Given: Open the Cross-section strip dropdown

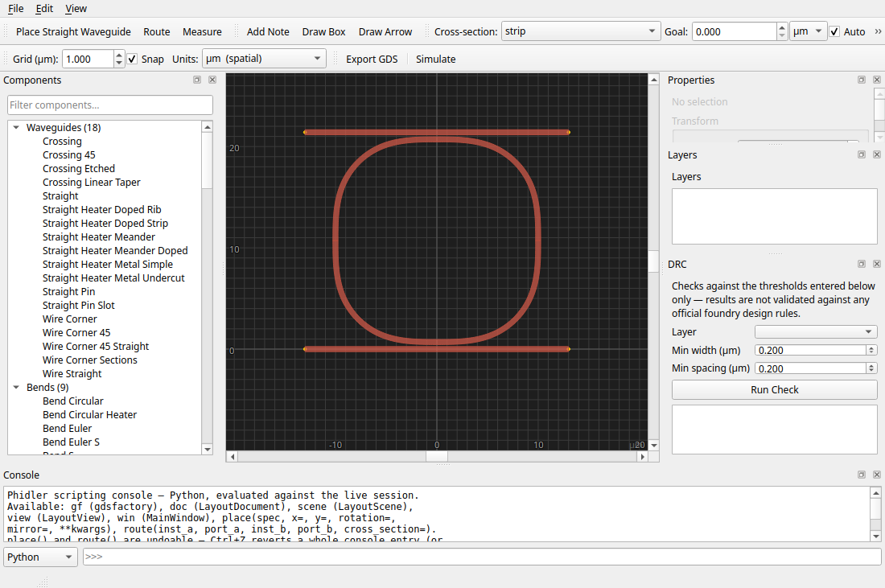Looking at the screenshot, I should 580,31.
